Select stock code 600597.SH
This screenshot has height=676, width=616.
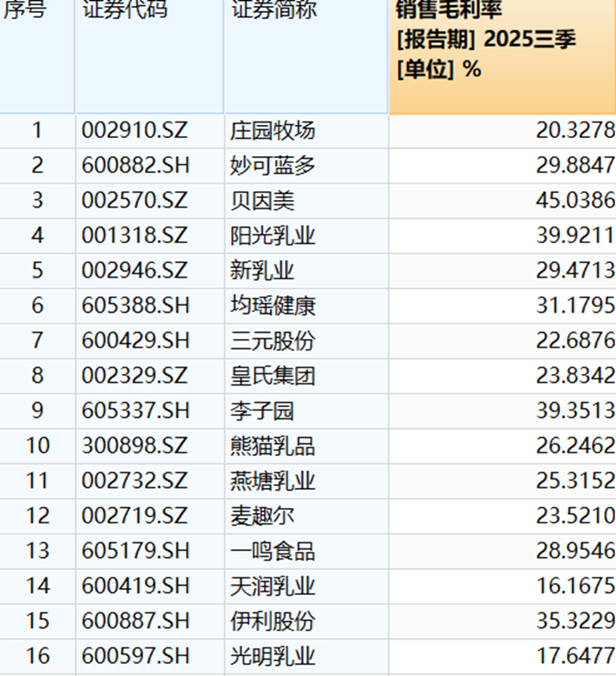pos(135,655)
